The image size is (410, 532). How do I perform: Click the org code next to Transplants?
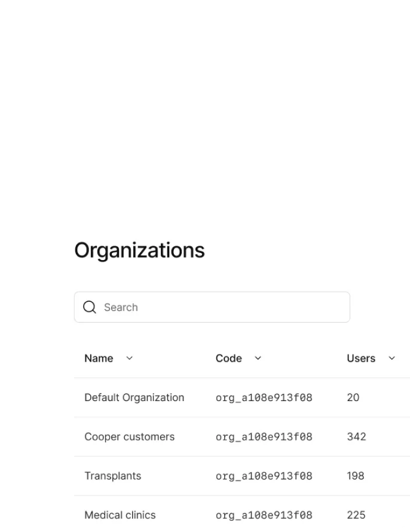pos(264,476)
